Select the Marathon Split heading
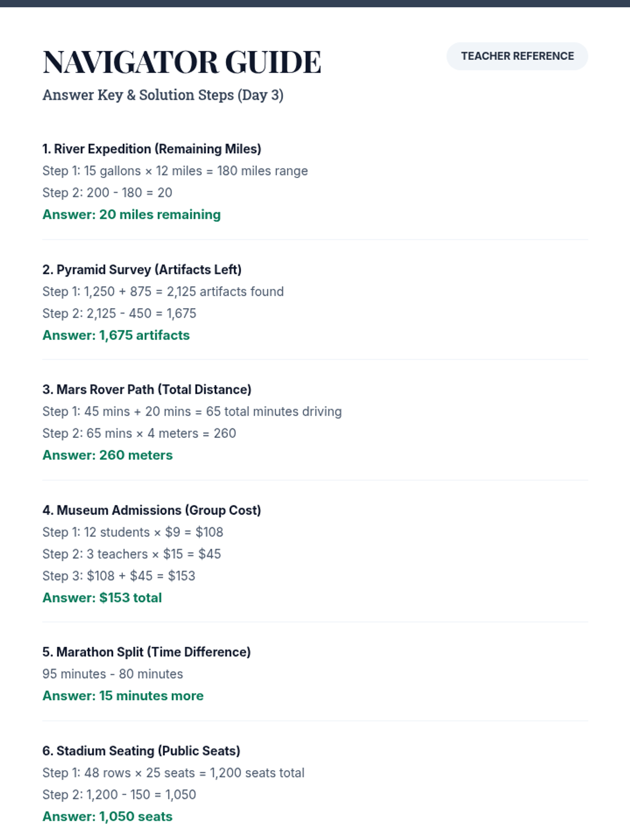Image resolution: width=630 pixels, height=840 pixels. pos(146,652)
